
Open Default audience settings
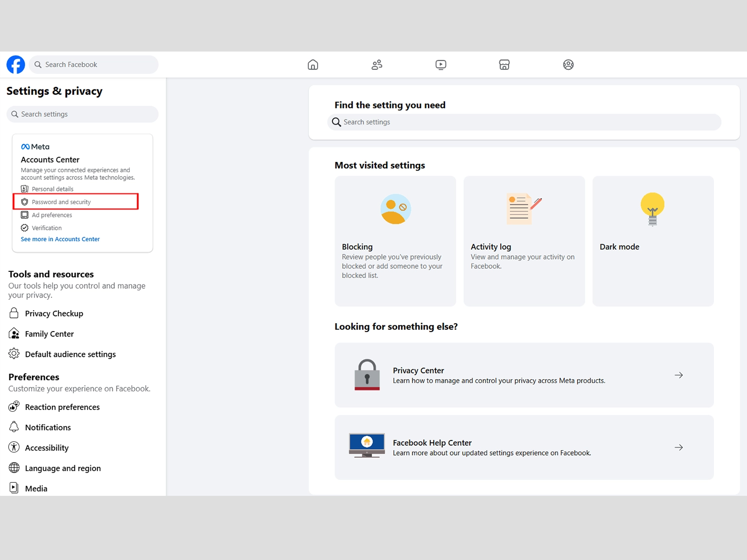pos(70,354)
